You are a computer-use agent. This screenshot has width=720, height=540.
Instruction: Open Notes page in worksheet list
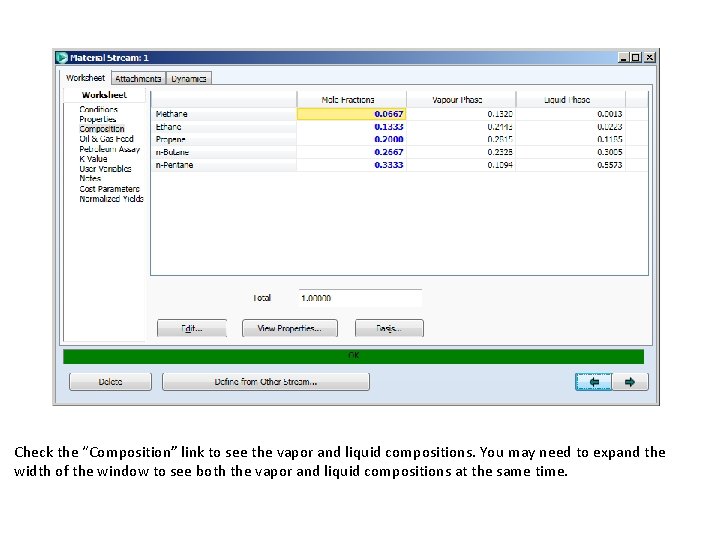(90, 178)
